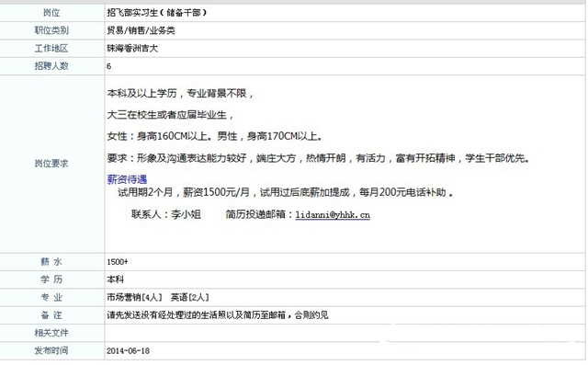Open the lidanni@yhhk.cn email link
The image size is (588, 365).
[x=333, y=215]
